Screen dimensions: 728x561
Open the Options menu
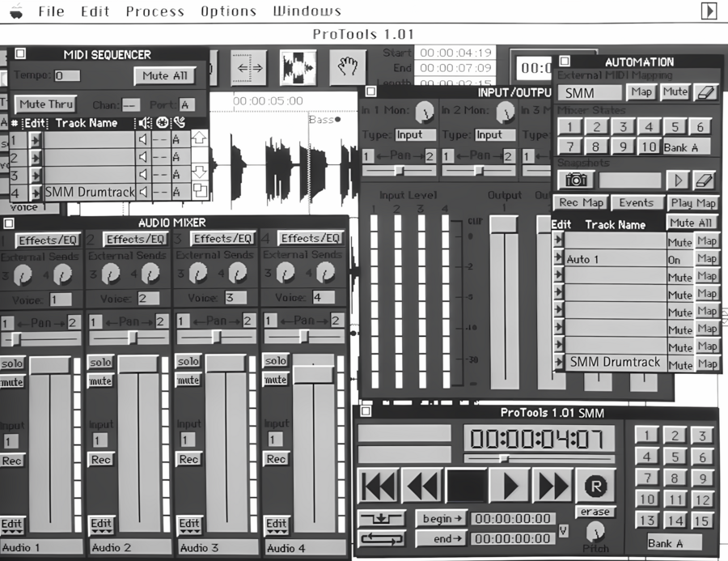228,11
